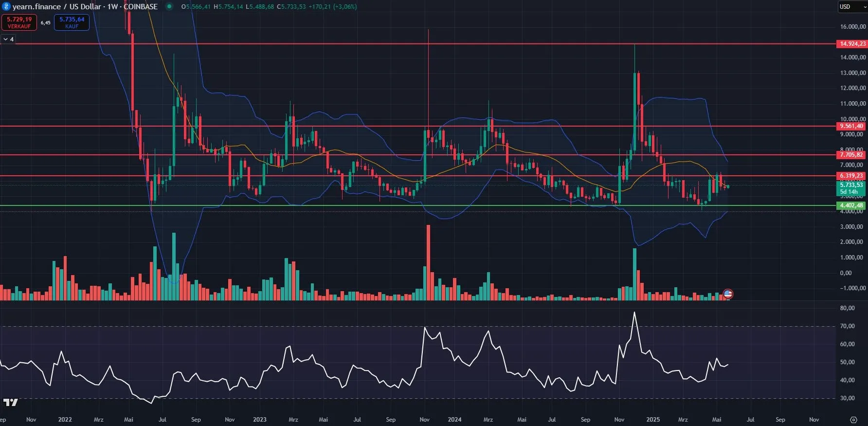Click the close value C5.733,53
The image size is (868, 426).
coord(291,7)
